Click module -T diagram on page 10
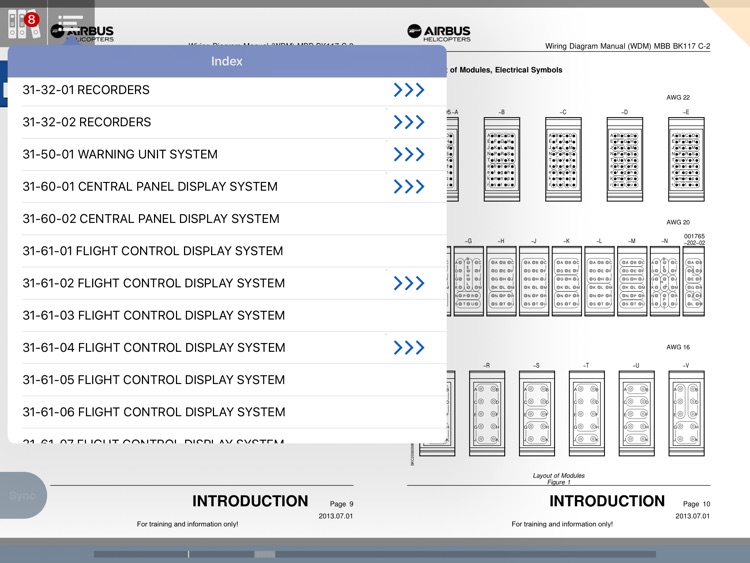 pyautogui.click(x=586, y=413)
